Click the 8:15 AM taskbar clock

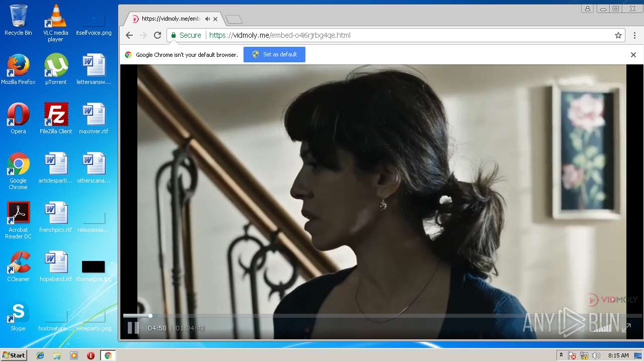(618, 355)
